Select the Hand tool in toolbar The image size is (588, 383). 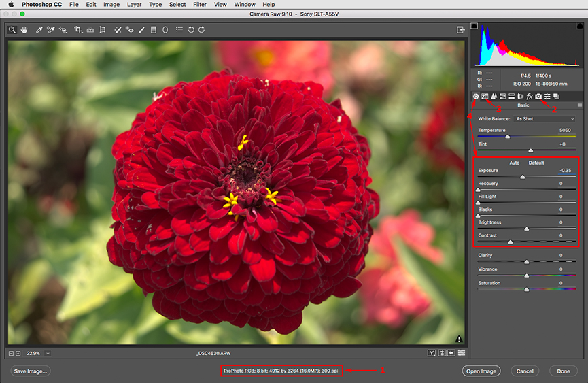pos(24,30)
